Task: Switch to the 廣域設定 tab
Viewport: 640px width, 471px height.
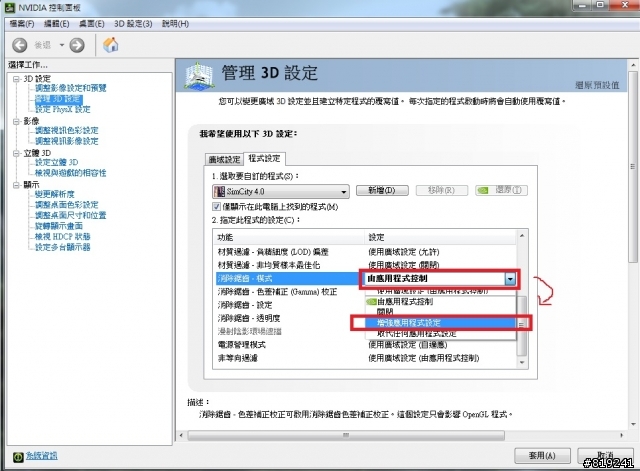Action: pos(224,159)
